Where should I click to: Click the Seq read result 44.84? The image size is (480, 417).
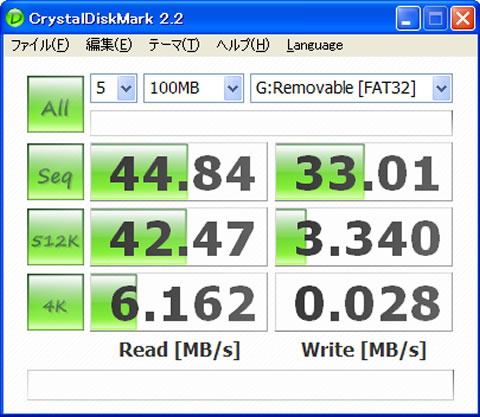coord(179,172)
